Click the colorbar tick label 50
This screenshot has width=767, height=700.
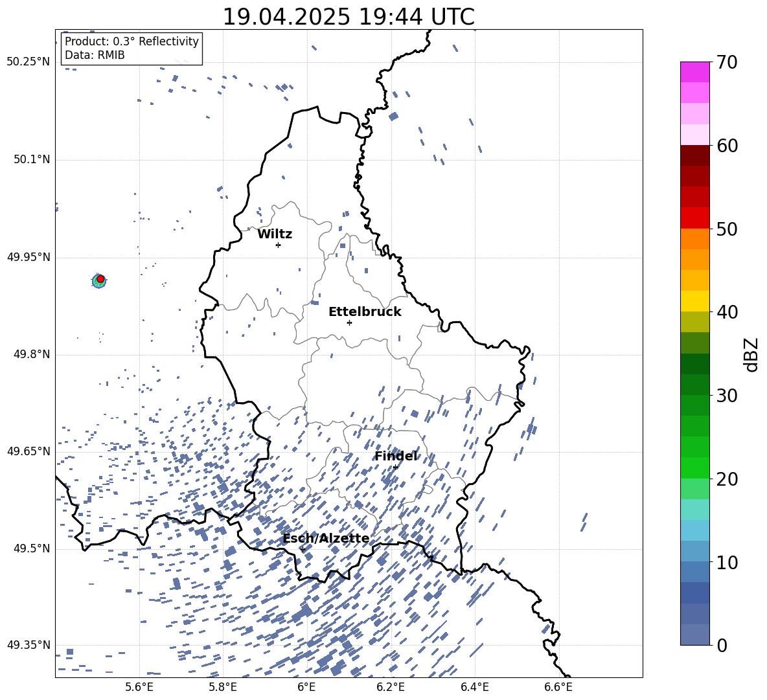727,229
